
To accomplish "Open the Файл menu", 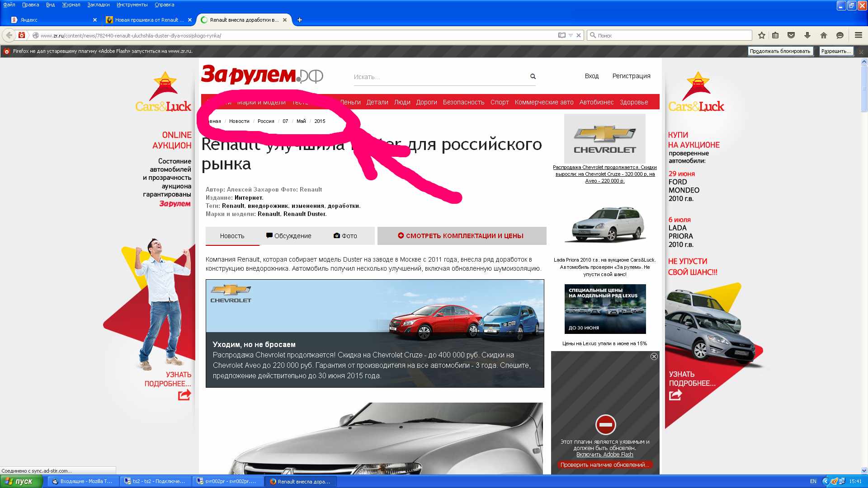I will (9, 5).
